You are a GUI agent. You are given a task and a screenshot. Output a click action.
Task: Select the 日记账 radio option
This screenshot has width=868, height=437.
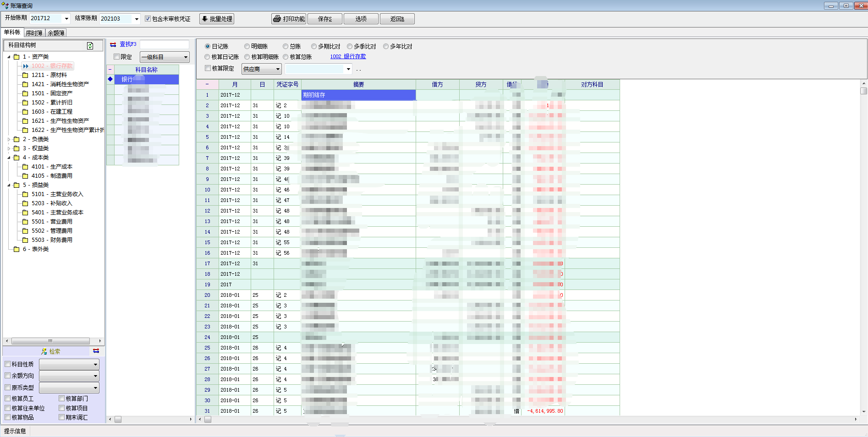(208, 46)
